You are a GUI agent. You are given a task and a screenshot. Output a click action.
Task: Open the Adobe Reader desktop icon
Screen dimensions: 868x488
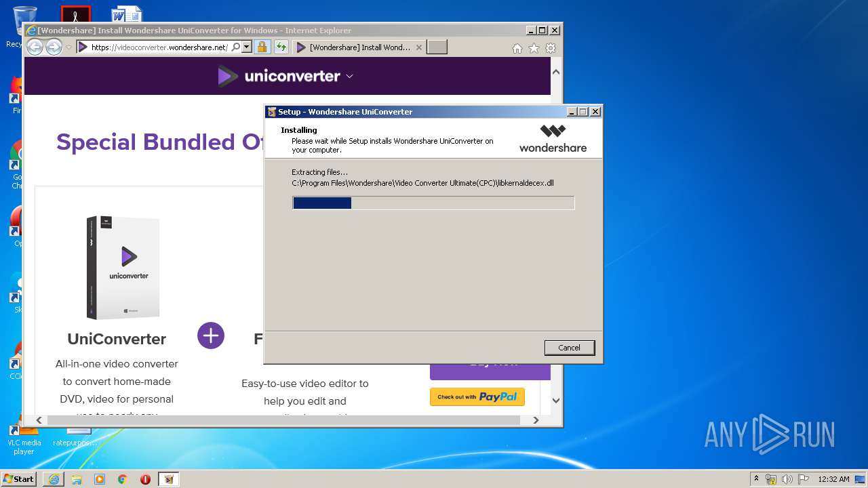tap(75, 15)
